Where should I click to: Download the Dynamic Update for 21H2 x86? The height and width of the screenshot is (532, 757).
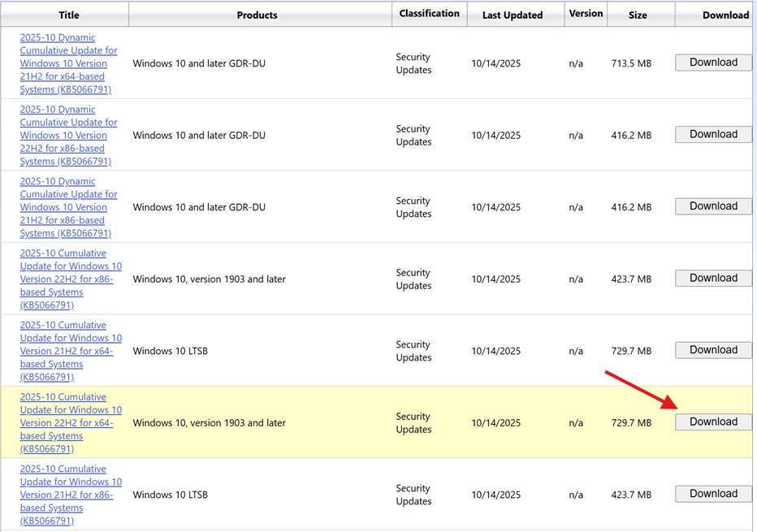click(x=713, y=206)
